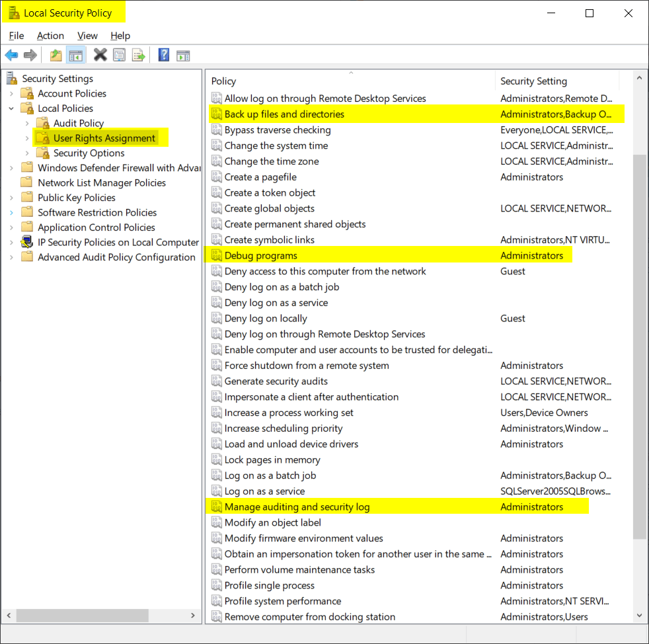This screenshot has height=644, width=649.
Task: Select the User Rights Assignment tree item
Action: click(101, 138)
